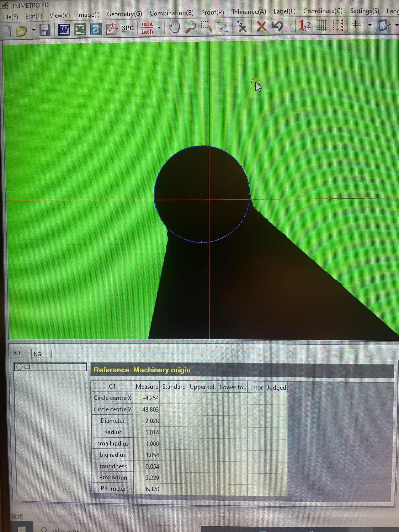Click the Judged column header
The image size is (399, 532).
(276, 388)
